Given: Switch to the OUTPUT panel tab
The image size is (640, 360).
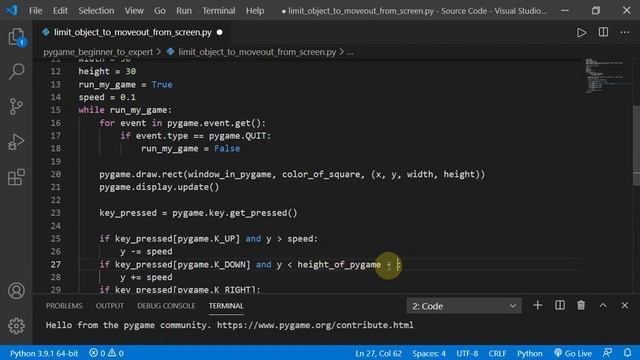Looking at the screenshot, I should pyautogui.click(x=110, y=306).
